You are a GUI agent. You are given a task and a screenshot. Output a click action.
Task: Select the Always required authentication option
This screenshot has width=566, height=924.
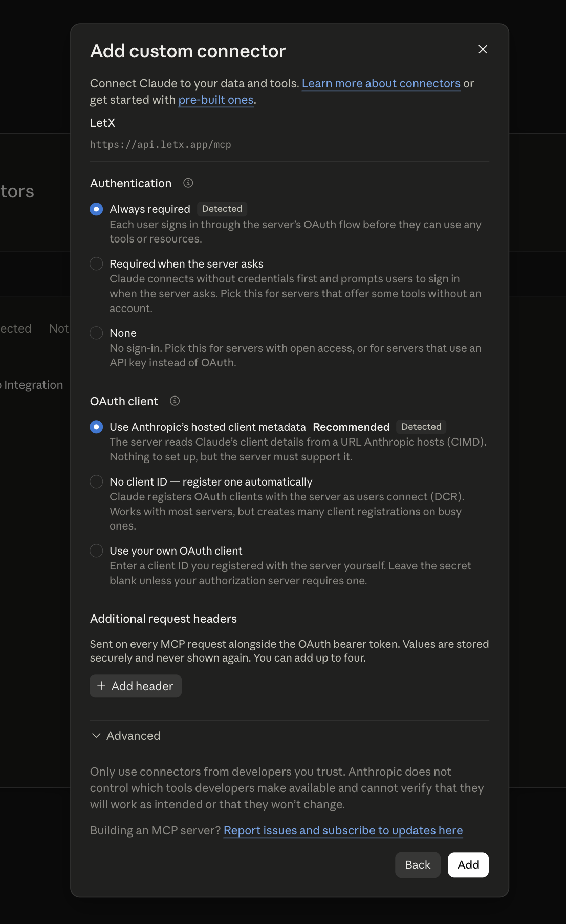(96, 209)
